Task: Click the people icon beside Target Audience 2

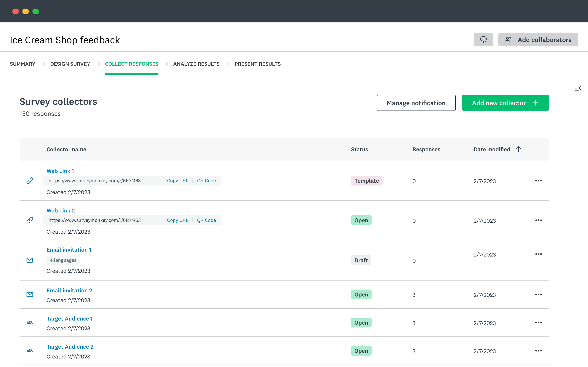Action: [x=30, y=351]
